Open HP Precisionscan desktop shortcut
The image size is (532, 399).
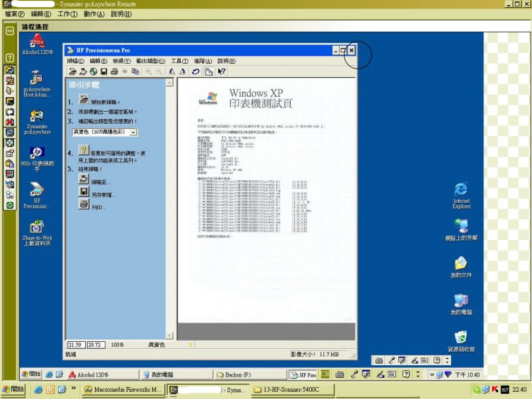(37, 196)
